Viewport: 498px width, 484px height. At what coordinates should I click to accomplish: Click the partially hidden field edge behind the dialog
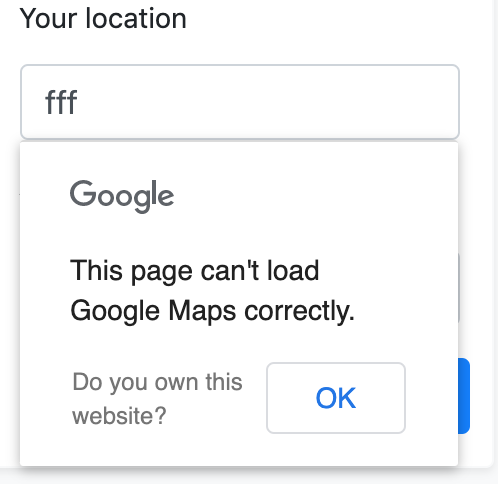point(459,287)
